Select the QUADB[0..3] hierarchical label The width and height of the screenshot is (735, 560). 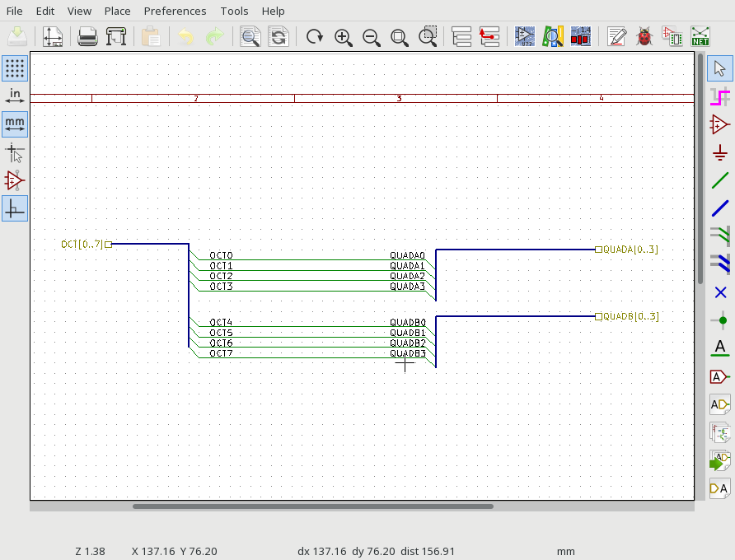click(627, 316)
